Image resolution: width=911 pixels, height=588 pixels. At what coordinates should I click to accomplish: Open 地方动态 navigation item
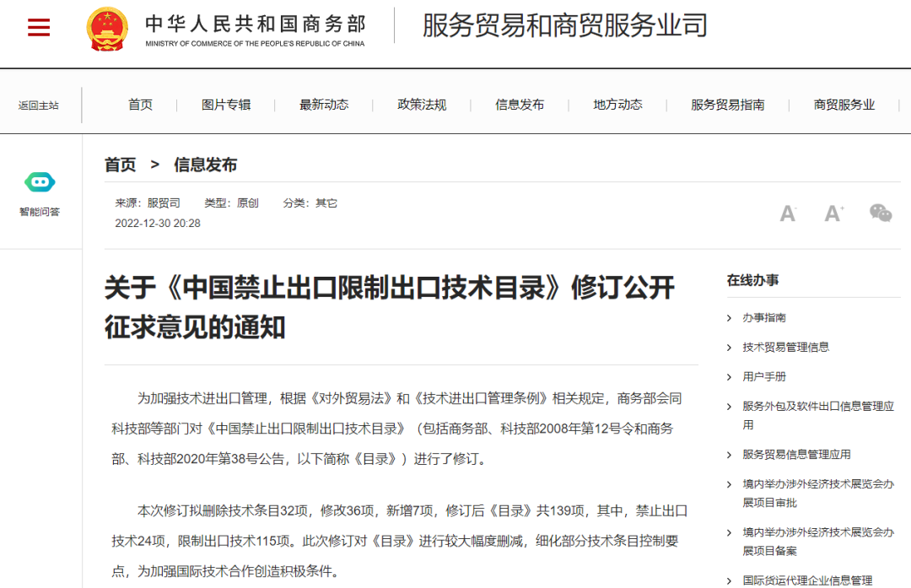click(x=617, y=105)
